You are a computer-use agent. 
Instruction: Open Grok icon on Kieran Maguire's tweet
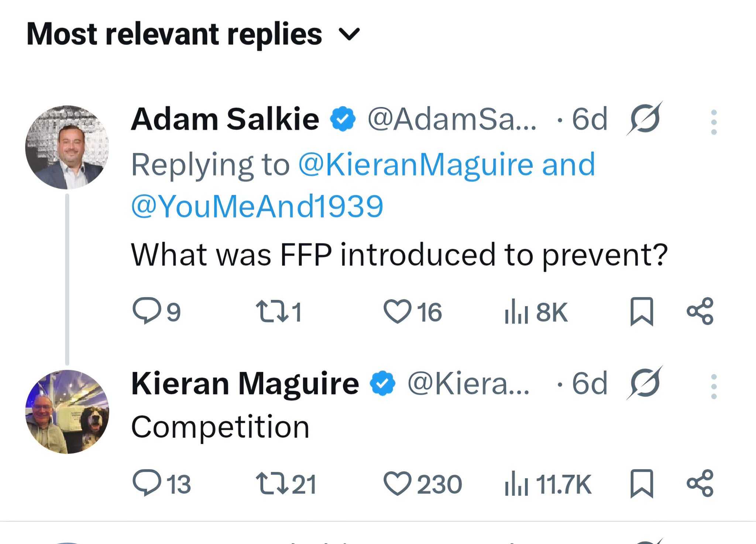coord(645,383)
